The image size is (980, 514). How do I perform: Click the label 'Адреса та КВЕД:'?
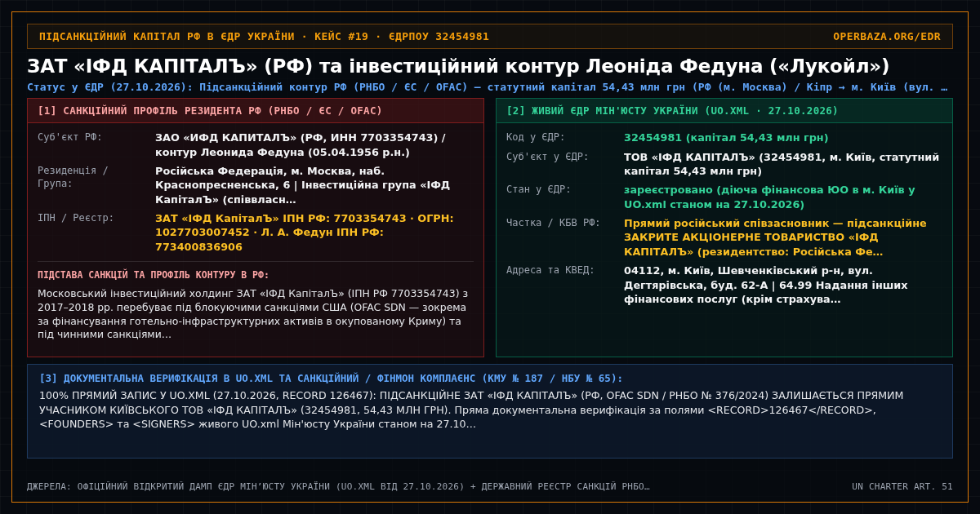coord(550,270)
